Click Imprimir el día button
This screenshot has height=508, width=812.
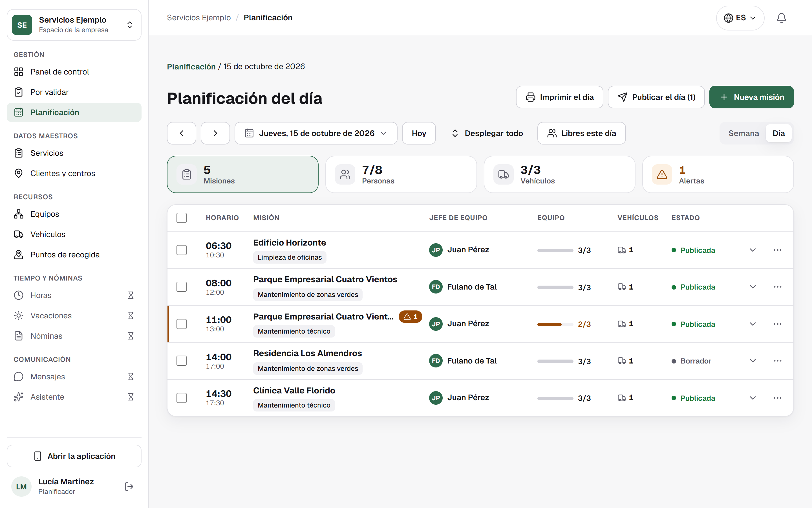[559, 97]
